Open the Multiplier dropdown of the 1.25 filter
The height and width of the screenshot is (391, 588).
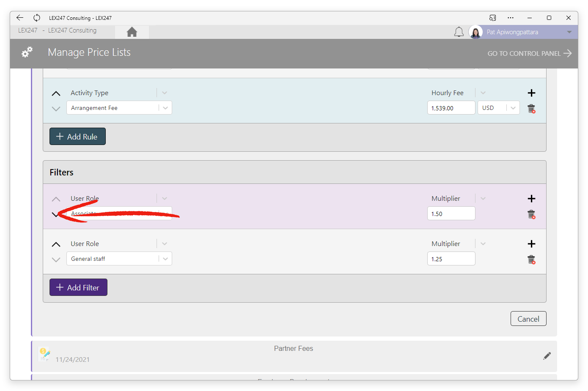click(x=483, y=244)
